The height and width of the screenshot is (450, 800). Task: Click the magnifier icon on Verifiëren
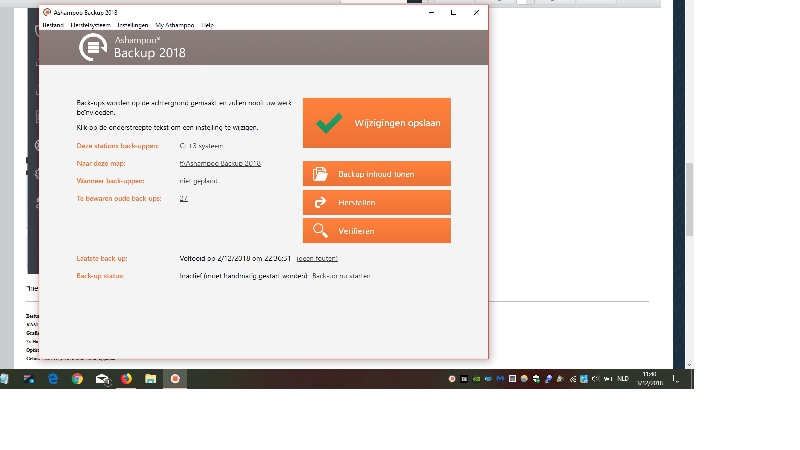320,231
